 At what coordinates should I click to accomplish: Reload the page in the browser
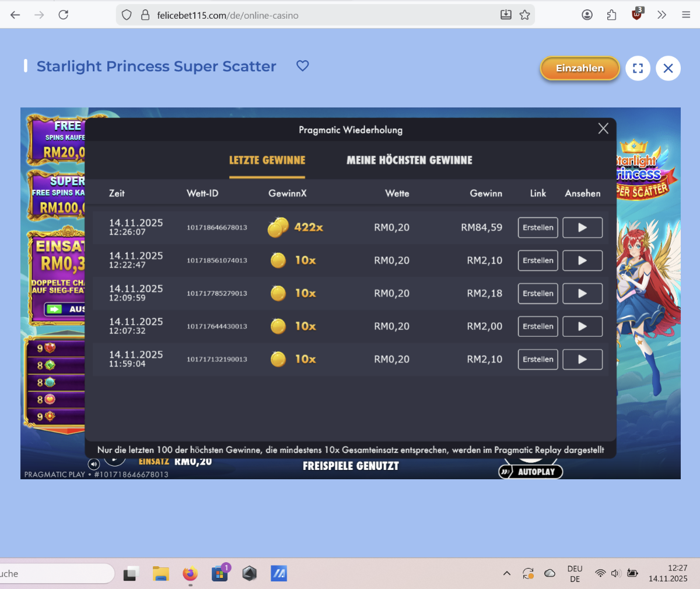pyautogui.click(x=64, y=15)
